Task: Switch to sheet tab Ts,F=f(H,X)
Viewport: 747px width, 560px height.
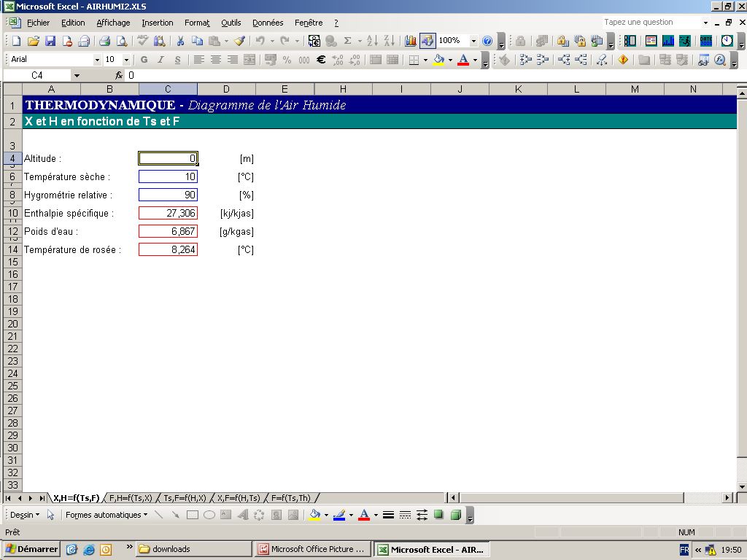Action: click(185, 498)
